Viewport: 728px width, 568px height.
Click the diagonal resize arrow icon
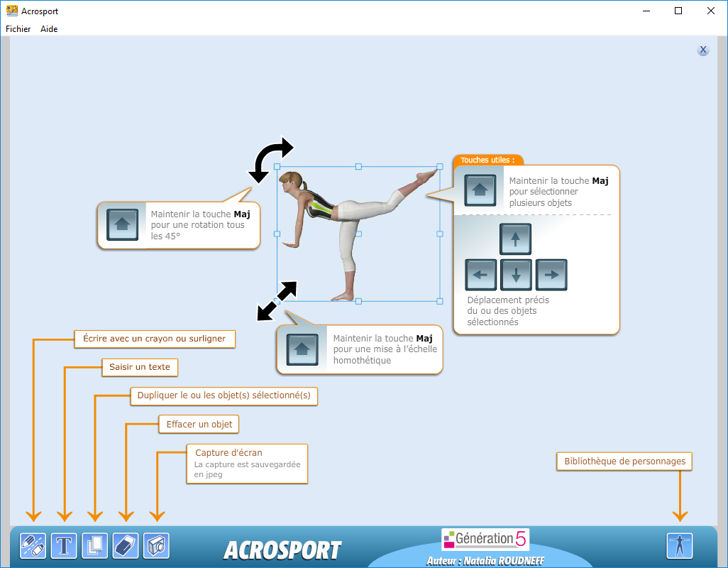coord(277,300)
